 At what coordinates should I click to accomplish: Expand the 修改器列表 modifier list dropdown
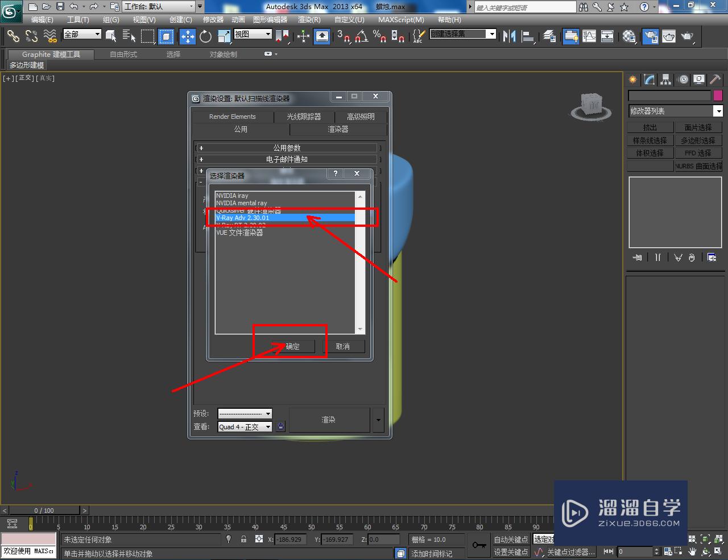(675, 111)
